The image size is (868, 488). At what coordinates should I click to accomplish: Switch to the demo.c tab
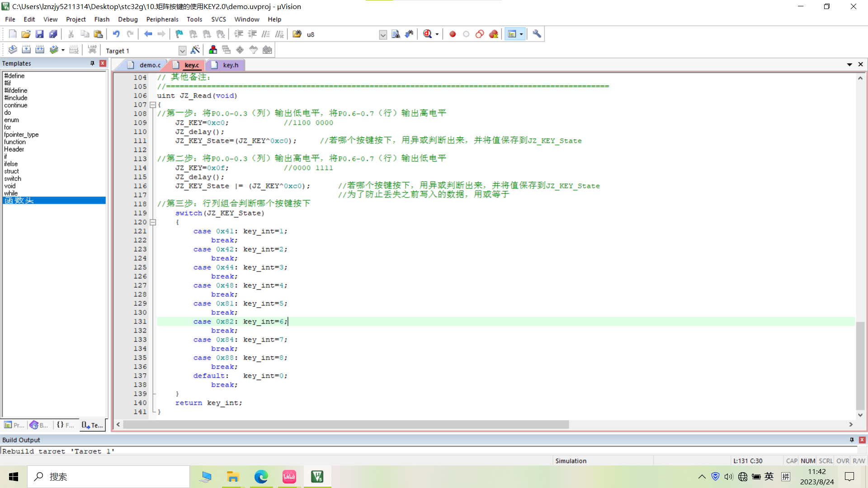pyautogui.click(x=145, y=65)
